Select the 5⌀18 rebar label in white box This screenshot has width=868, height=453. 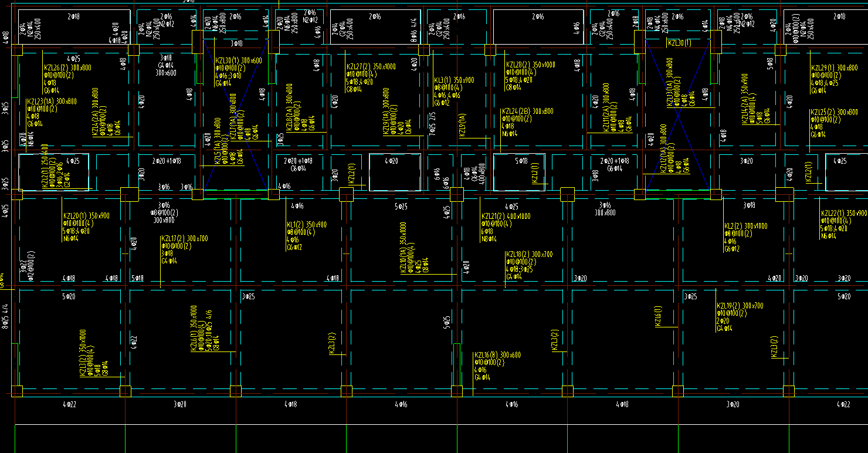pos(521,161)
